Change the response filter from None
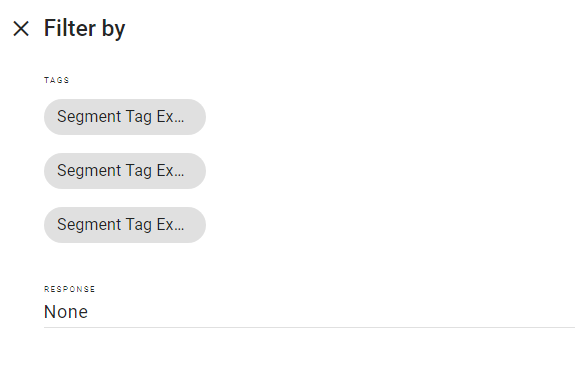Image resolution: width=588 pixels, height=366 pixels. (x=309, y=312)
